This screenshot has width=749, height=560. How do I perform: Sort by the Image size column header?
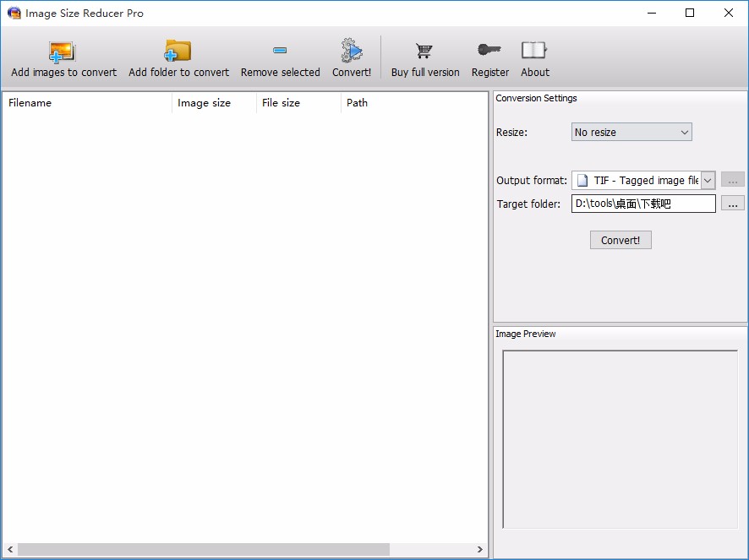tap(214, 103)
